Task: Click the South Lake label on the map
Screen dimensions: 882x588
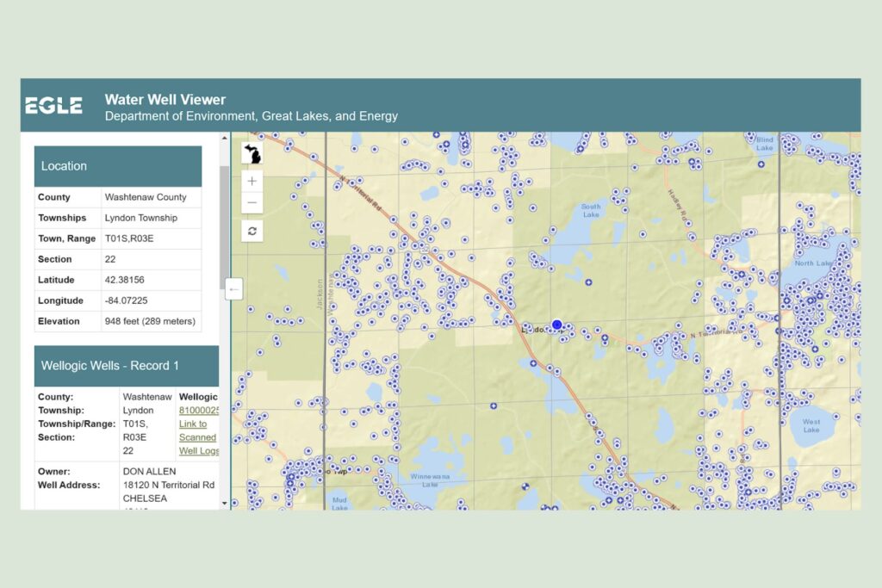Action: click(591, 210)
